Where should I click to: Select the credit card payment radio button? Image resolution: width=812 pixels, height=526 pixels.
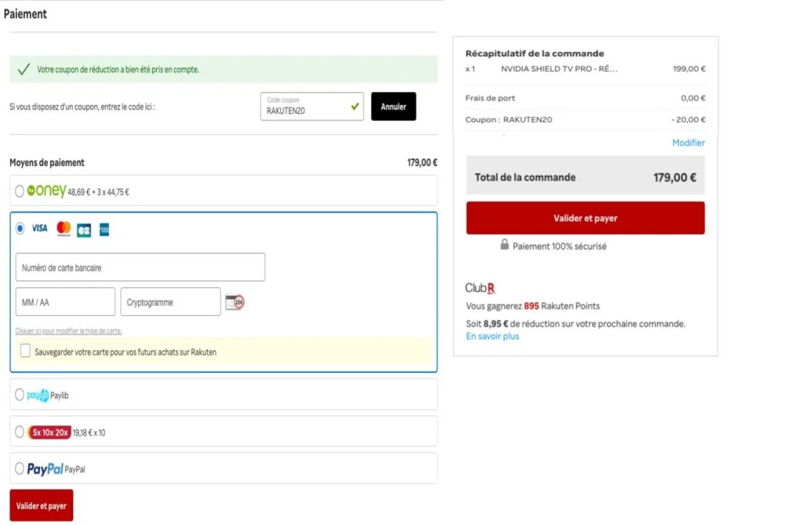tap(20, 229)
